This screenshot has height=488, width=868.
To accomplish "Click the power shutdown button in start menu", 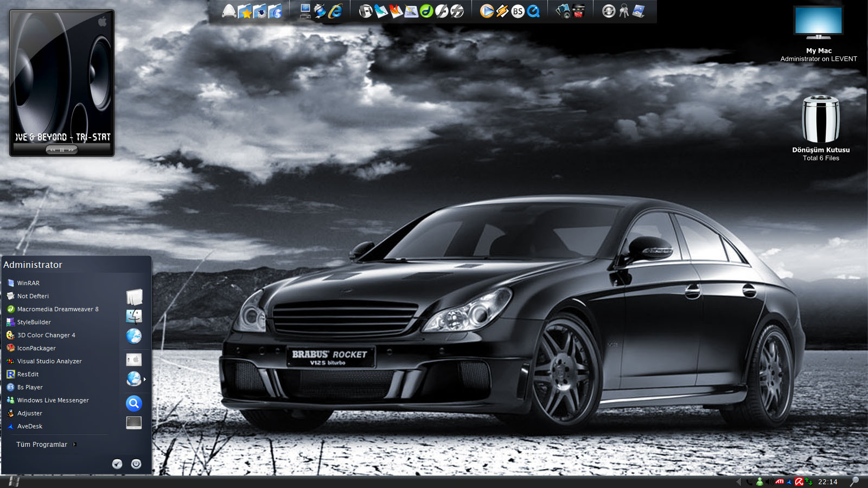I will (136, 464).
